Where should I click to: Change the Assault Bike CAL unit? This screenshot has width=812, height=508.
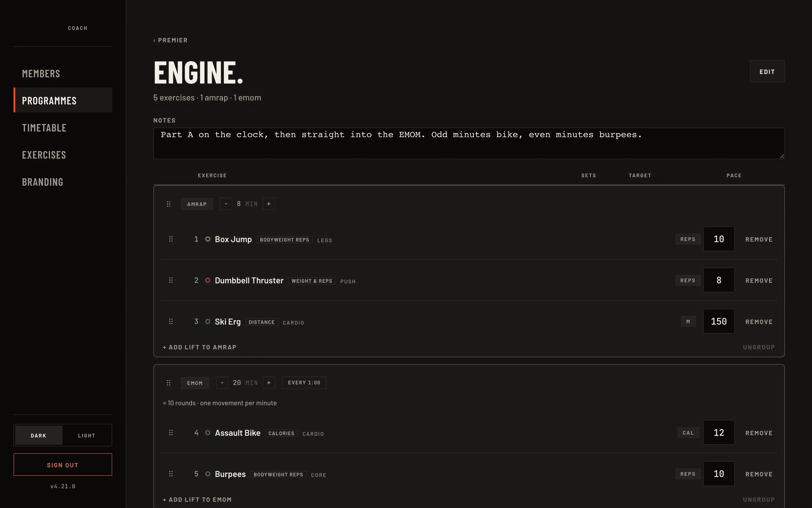[688, 433]
